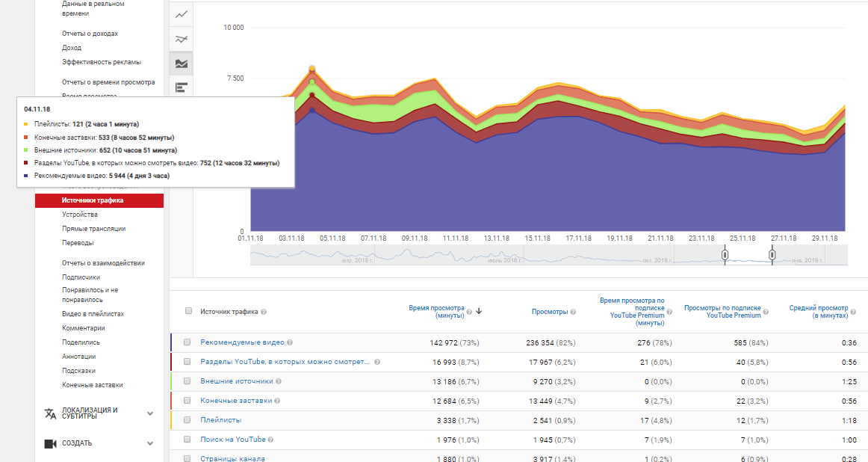Switch to the horizontal bar chart view

pos(182,87)
